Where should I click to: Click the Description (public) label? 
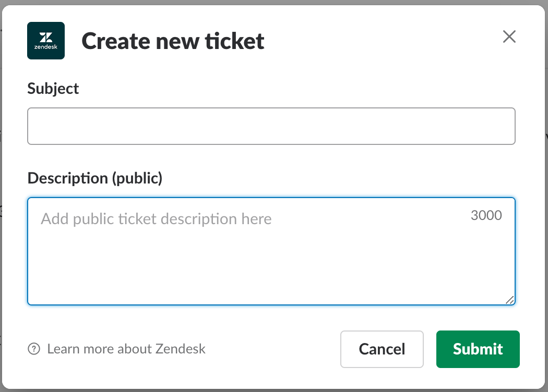point(95,178)
